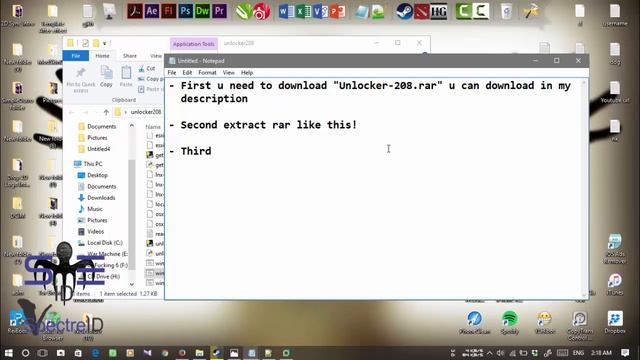This screenshot has width=640, height=360.
Task: Launch Adobe Flash from the top dock
Action: [x=169, y=11]
